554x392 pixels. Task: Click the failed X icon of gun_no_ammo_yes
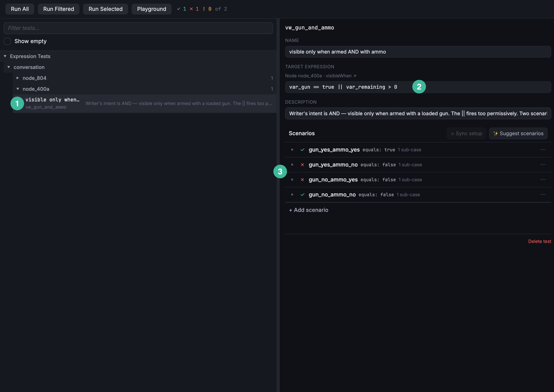tap(302, 180)
